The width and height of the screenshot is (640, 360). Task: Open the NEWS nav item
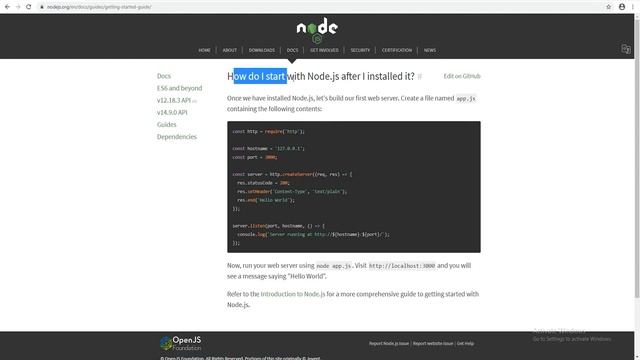(x=430, y=50)
